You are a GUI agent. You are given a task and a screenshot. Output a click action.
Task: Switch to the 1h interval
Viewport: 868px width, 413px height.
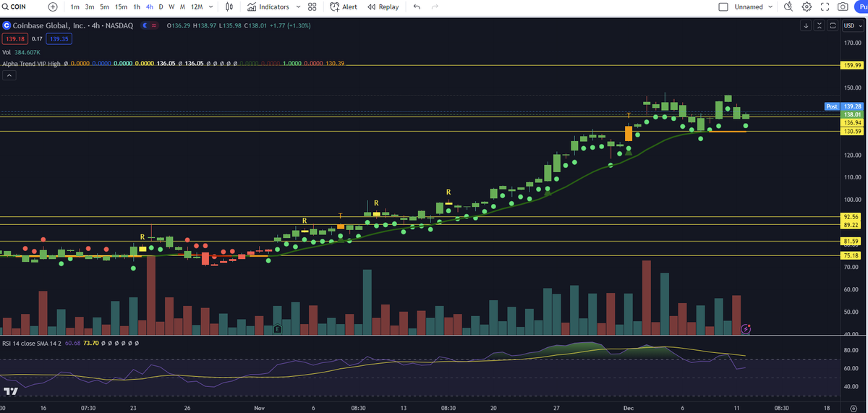[137, 7]
